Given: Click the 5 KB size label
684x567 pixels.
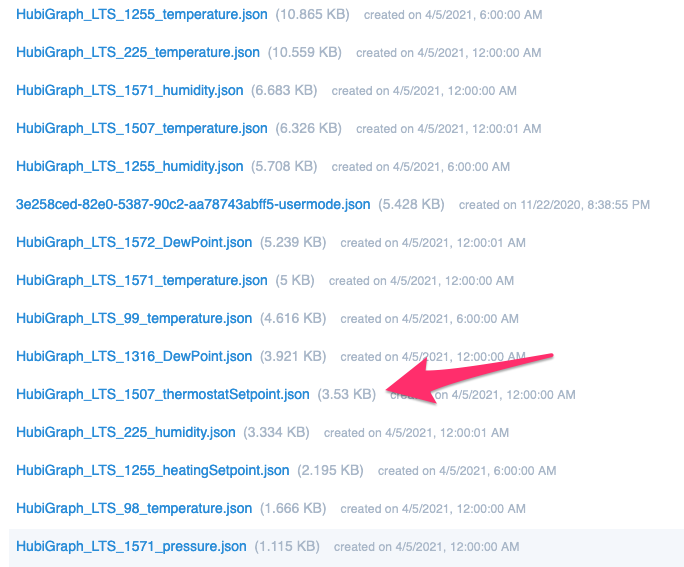Looking at the screenshot, I should coord(295,280).
